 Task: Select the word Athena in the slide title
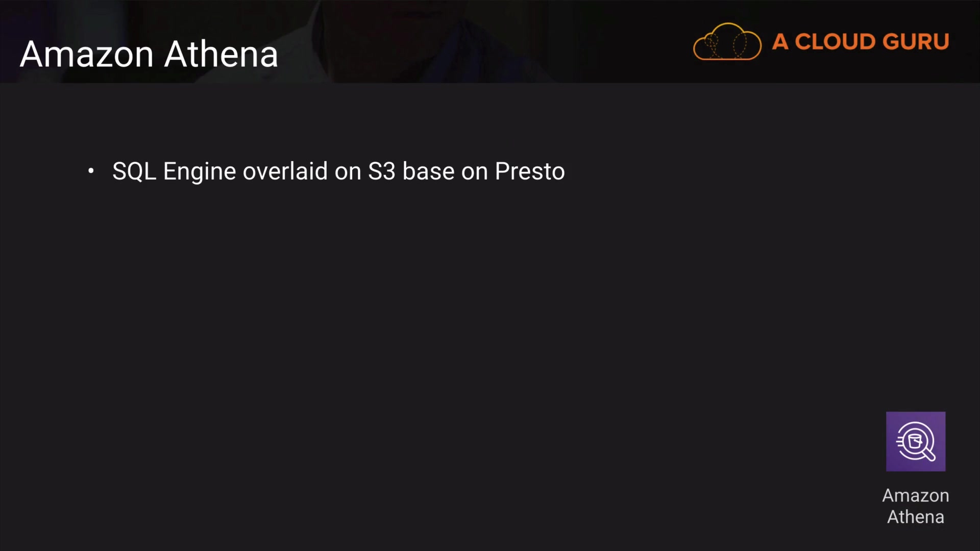221,54
